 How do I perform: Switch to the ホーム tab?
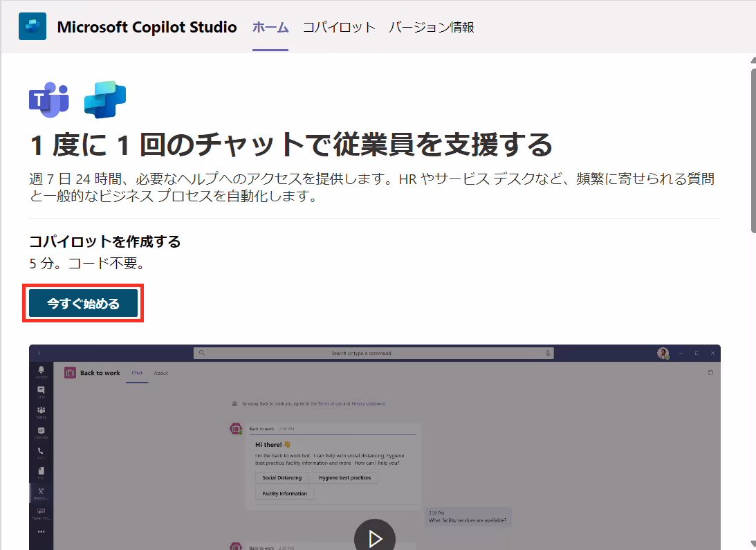tap(270, 27)
